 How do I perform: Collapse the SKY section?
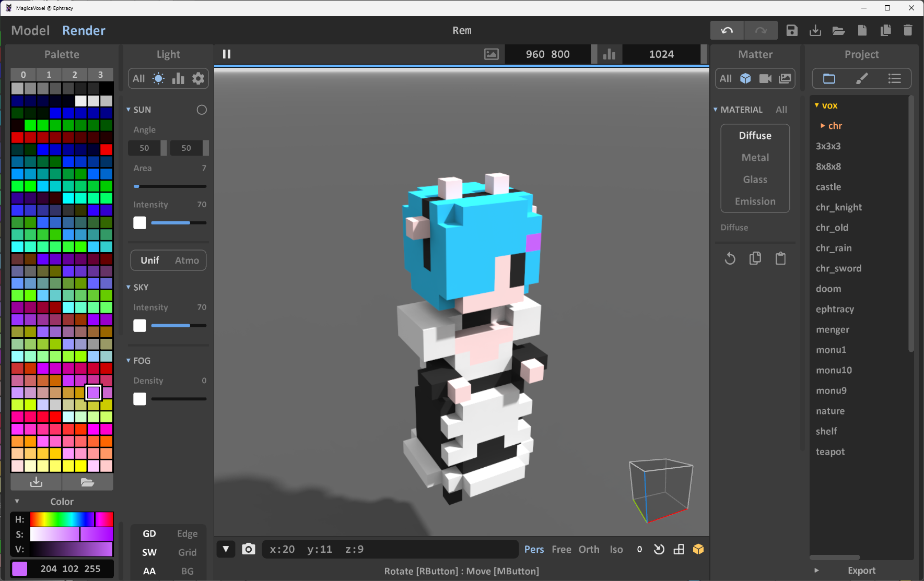pos(128,287)
